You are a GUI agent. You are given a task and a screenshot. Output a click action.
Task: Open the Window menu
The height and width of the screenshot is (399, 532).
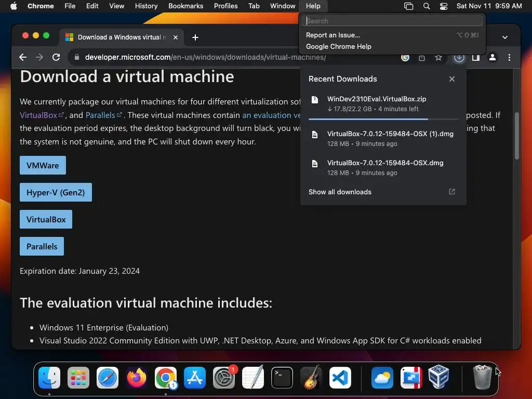[x=283, y=6]
